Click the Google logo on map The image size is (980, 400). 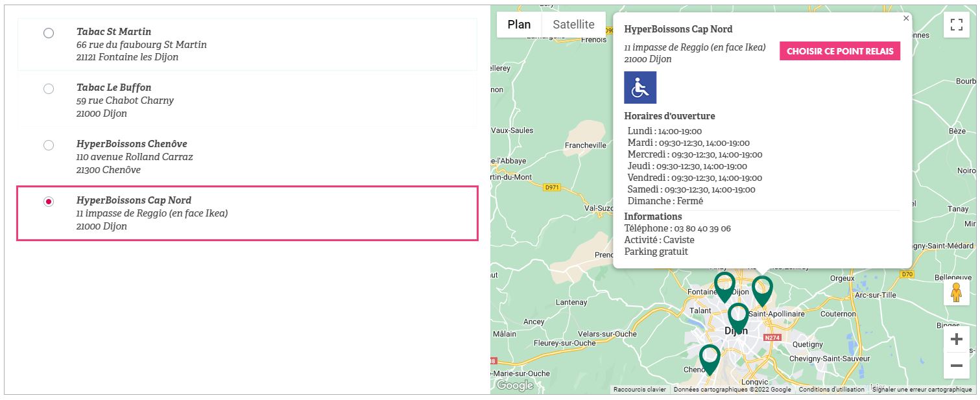tap(514, 385)
